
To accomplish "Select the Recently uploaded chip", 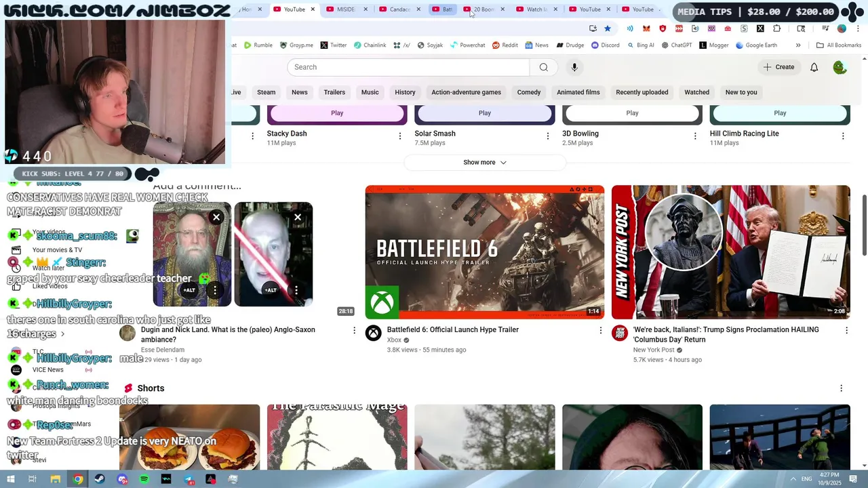I will point(642,92).
